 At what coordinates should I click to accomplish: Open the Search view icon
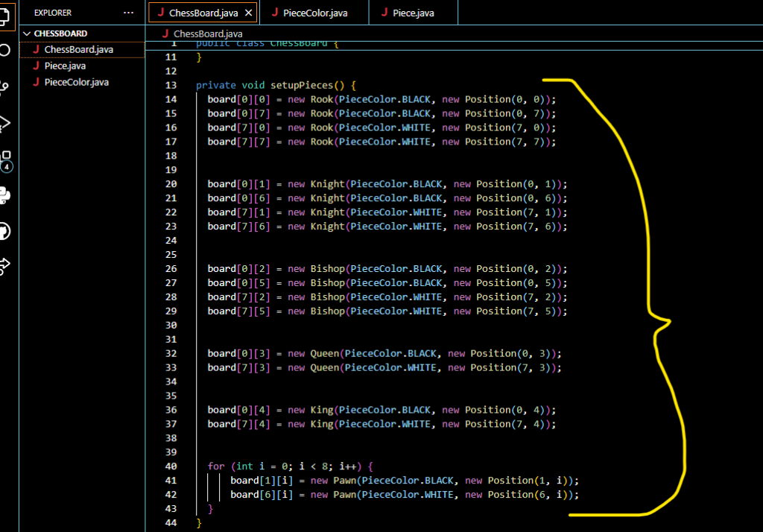tap(4, 51)
